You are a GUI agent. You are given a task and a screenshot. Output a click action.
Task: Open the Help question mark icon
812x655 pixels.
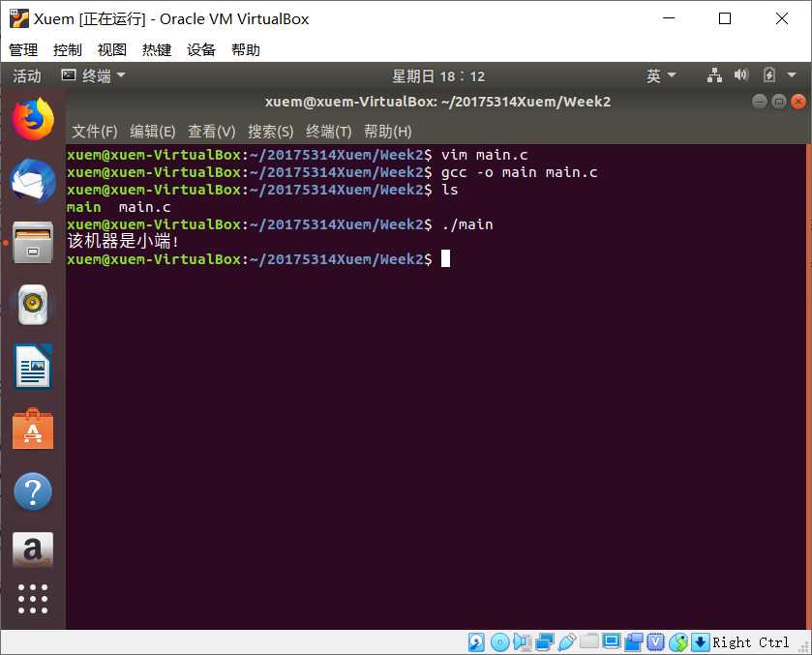(x=33, y=491)
